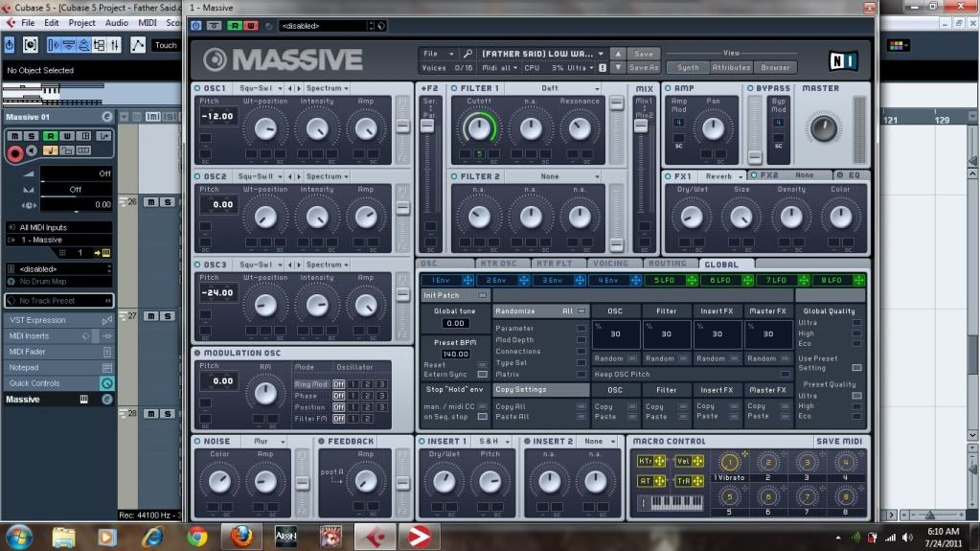Open the Project menu in Cubase
The image size is (980, 551).
tap(82, 22)
